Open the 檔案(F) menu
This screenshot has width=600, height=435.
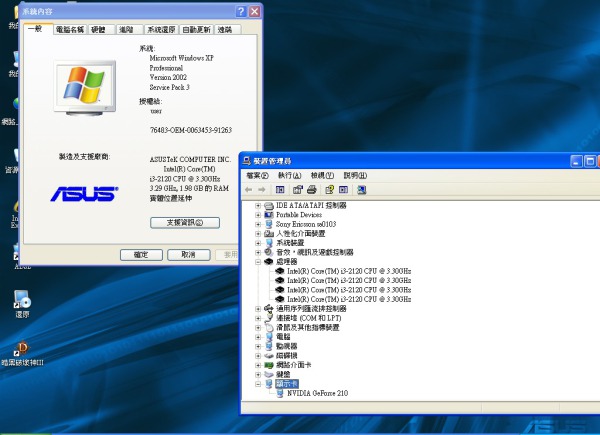tap(257, 176)
